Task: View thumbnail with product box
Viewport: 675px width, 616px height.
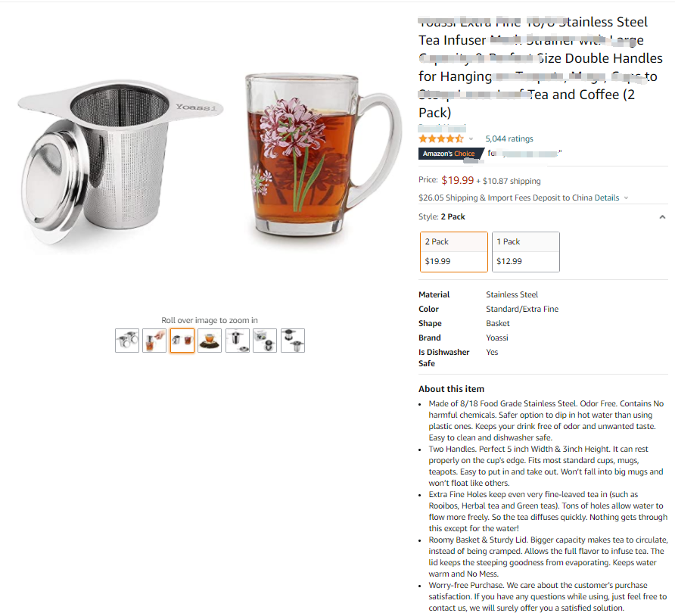Action: [x=265, y=341]
